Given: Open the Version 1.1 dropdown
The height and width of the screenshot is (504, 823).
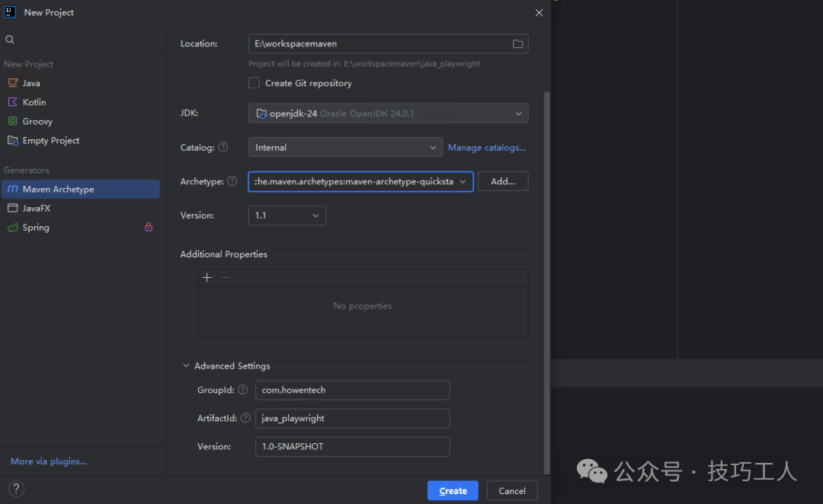Looking at the screenshot, I should tap(287, 215).
